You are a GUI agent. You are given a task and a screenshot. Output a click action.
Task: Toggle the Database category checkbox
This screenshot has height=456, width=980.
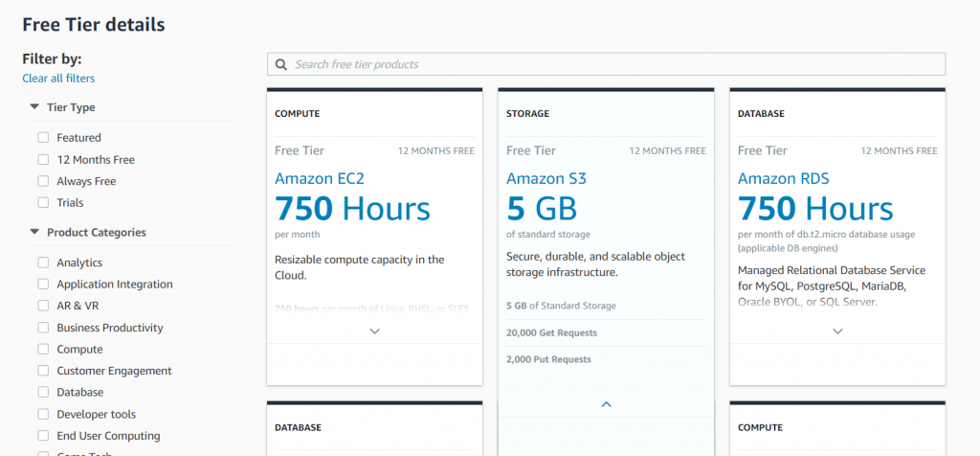43,393
